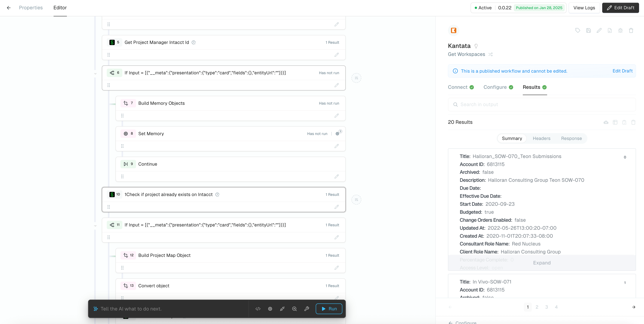Collapse the step 11 If Input branch
The height and width of the screenshot is (324, 644).
click(x=95, y=226)
